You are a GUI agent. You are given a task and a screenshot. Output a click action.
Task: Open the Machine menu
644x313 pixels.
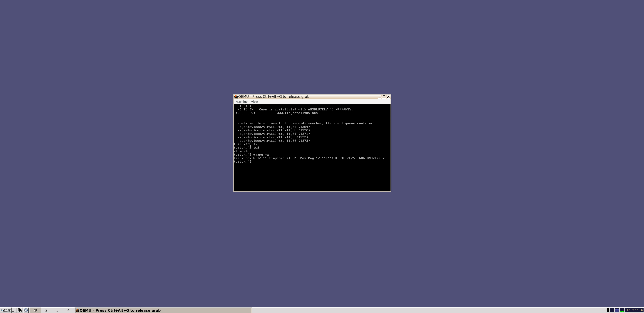tap(241, 102)
